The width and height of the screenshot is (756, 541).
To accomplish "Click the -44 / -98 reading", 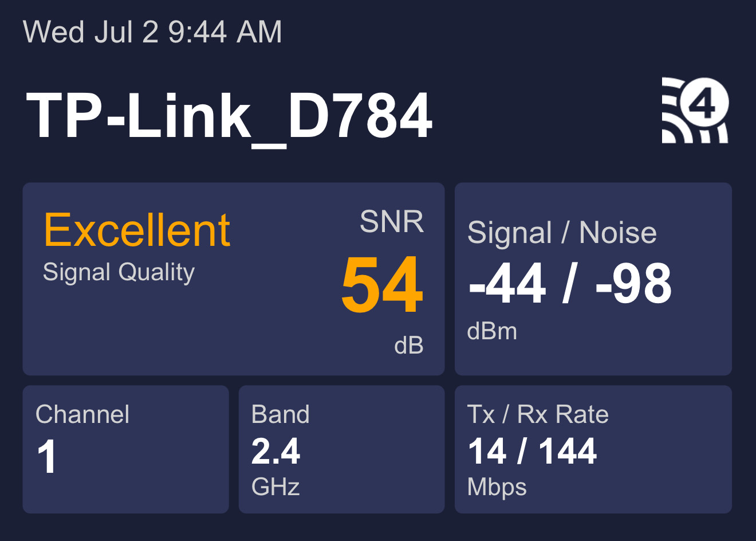I will click(x=570, y=283).
